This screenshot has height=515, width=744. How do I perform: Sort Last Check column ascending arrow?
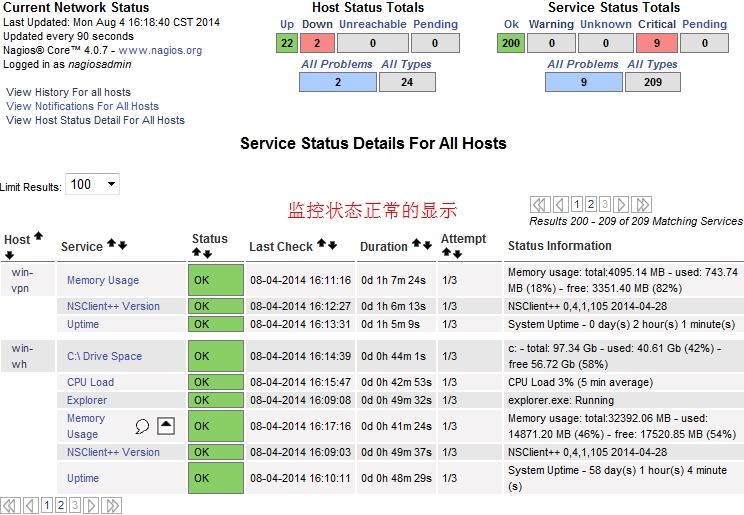321,243
